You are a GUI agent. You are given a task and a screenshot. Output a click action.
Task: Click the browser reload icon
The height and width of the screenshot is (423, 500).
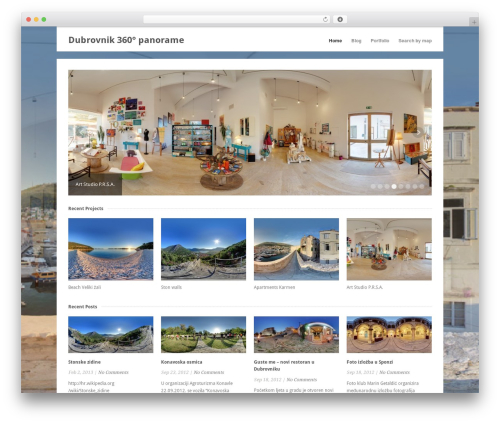325,19
